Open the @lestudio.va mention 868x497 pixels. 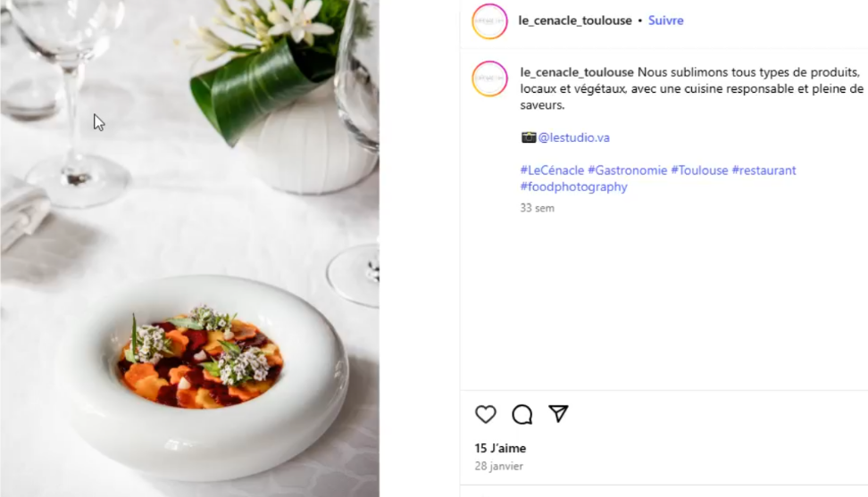pyautogui.click(x=574, y=137)
